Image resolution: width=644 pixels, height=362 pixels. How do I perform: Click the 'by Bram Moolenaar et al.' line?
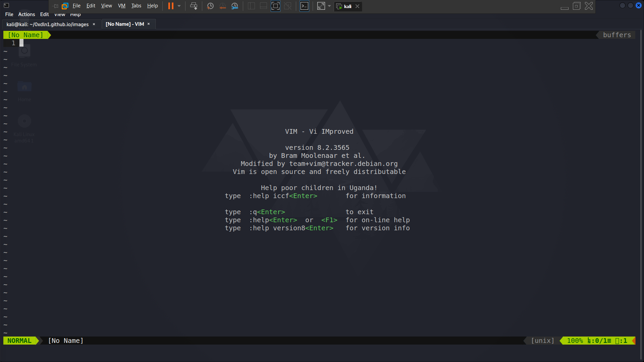point(317,156)
